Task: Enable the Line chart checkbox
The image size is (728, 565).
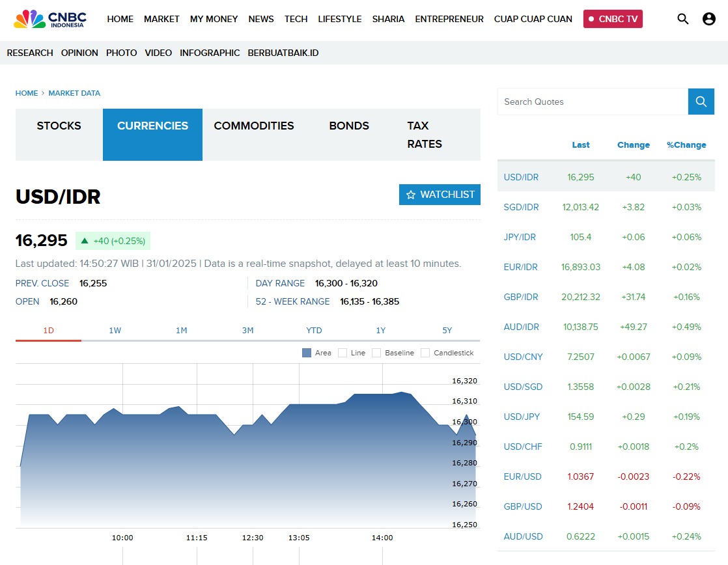Action: tap(343, 353)
